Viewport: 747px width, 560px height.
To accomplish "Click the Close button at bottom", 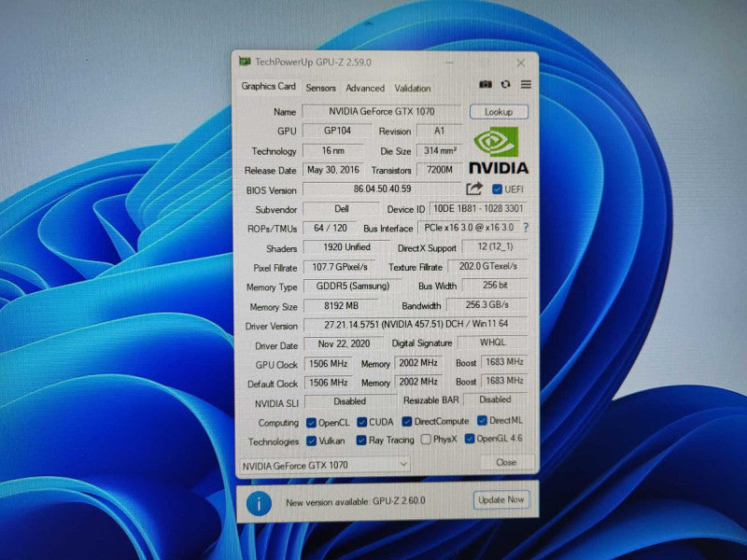I will tap(506, 462).
